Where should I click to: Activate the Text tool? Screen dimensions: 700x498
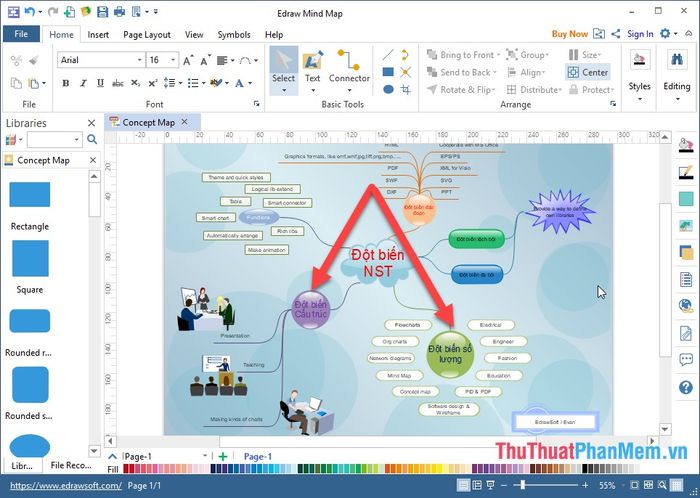coord(313,71)
